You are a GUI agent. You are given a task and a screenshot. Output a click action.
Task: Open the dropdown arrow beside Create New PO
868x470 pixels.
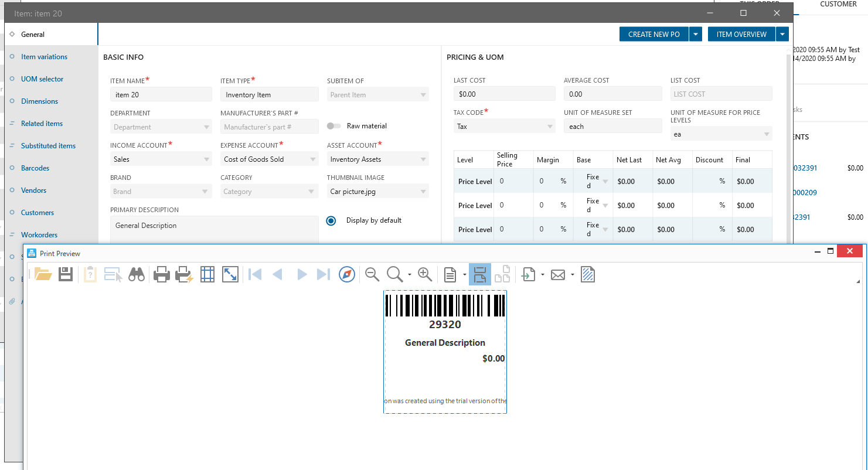click(x=695, y=35)
